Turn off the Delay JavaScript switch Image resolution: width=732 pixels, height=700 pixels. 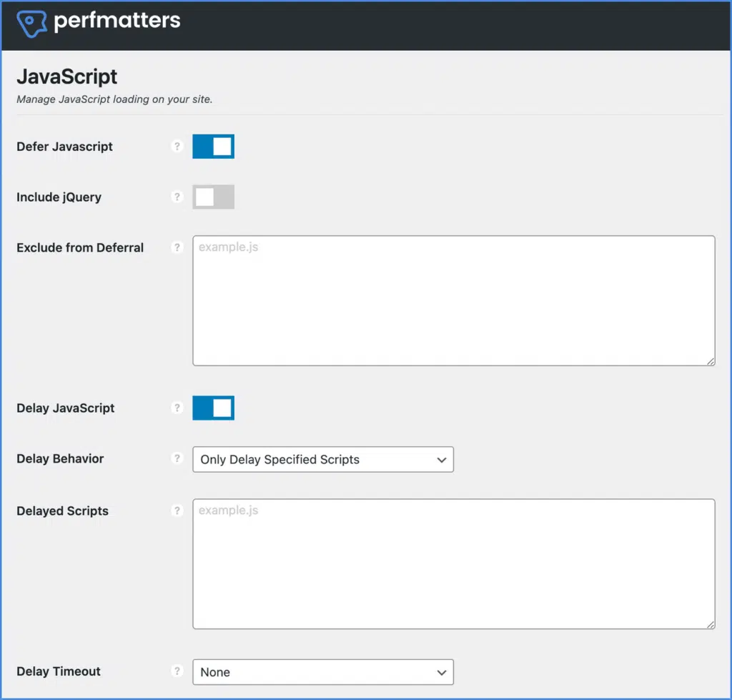pos(213,408)
